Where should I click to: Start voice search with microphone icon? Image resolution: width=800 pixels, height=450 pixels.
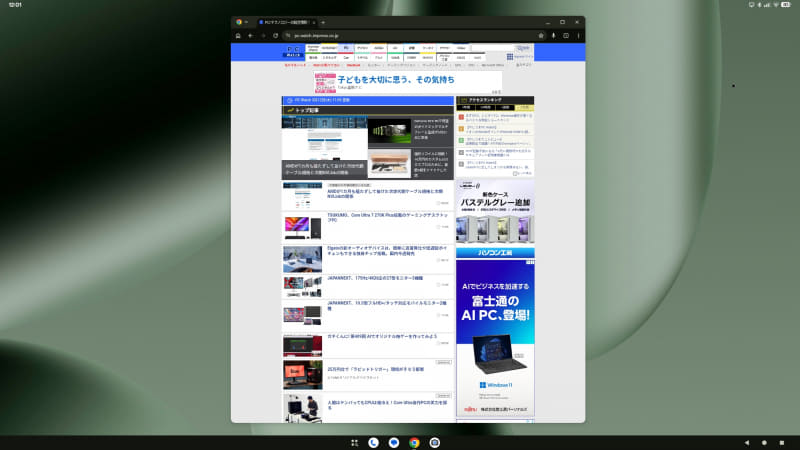[x=554, y=36]
